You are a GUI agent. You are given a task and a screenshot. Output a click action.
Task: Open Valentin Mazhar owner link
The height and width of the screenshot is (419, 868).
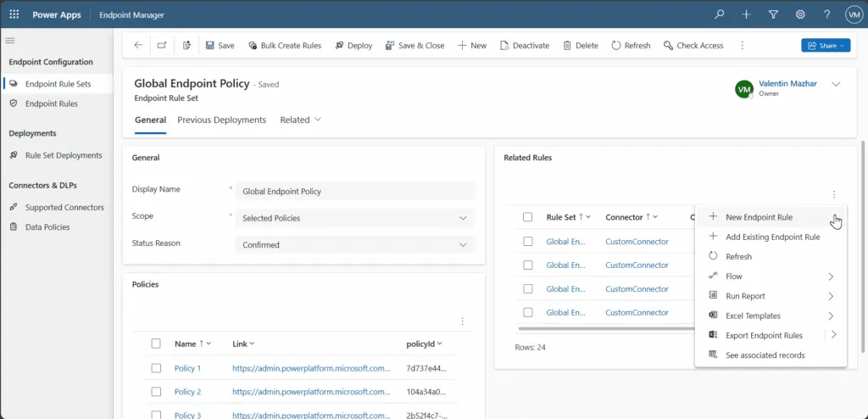tap(787, 84)
